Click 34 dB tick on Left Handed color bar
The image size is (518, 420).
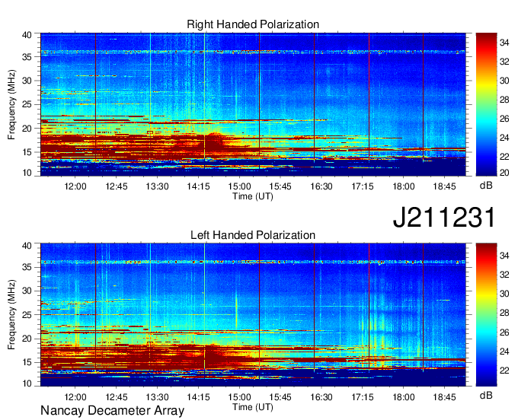point(504,256)
